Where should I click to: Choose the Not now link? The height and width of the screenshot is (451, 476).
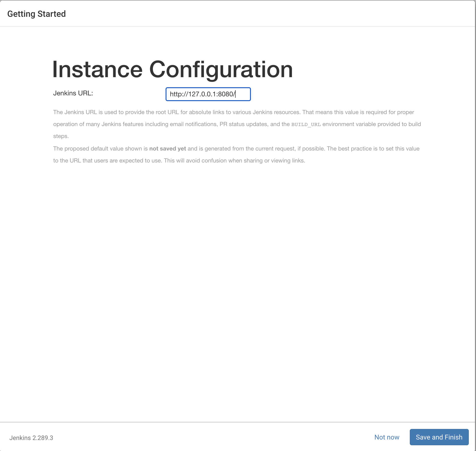coord(387,437)
